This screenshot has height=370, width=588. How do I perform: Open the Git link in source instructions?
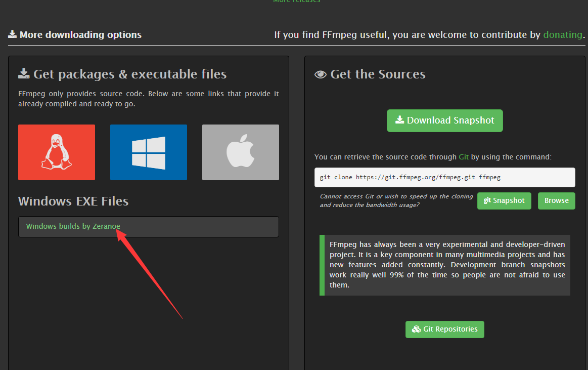point(464,157)
